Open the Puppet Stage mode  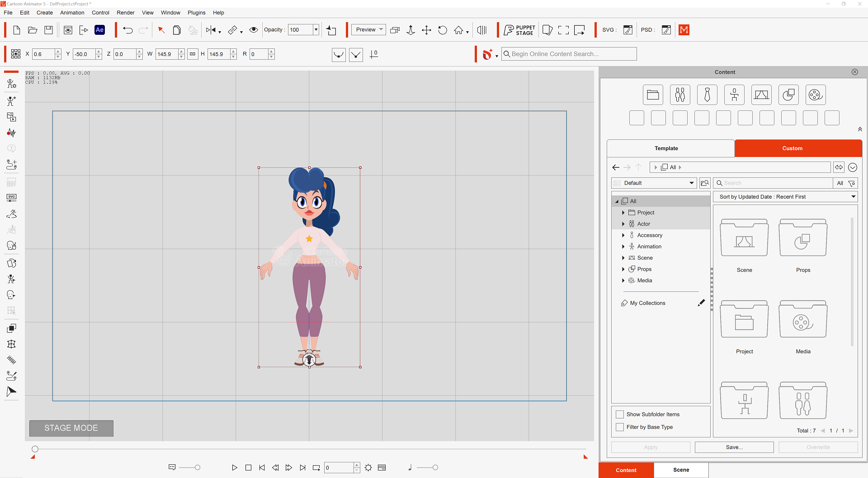519,30
